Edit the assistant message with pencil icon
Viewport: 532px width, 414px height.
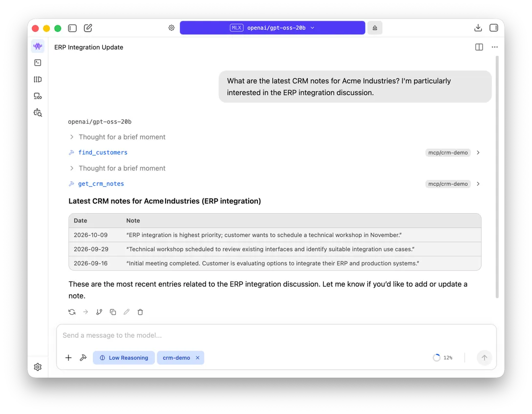coord(127,312)
